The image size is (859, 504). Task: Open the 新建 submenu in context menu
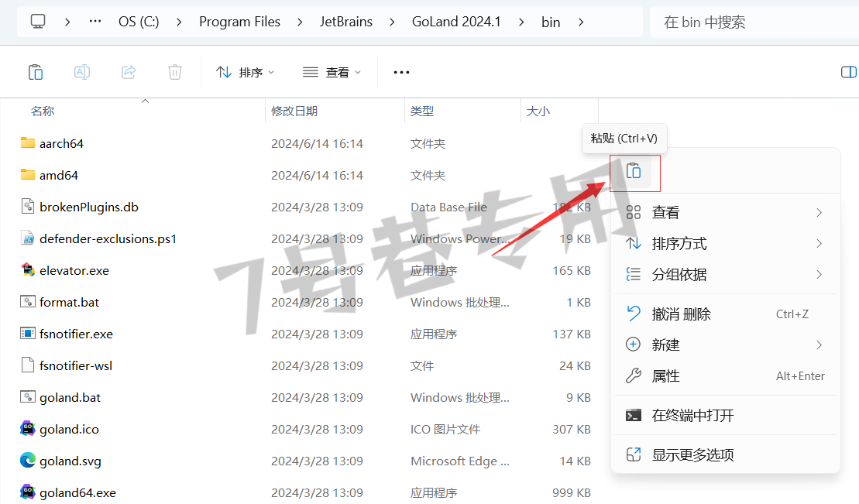pos(725,345)
